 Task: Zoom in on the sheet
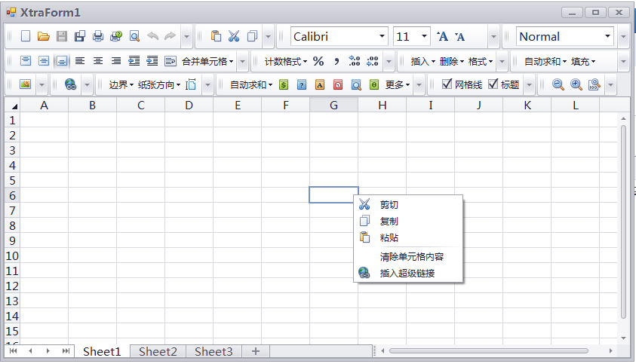(x=576, y=84)
